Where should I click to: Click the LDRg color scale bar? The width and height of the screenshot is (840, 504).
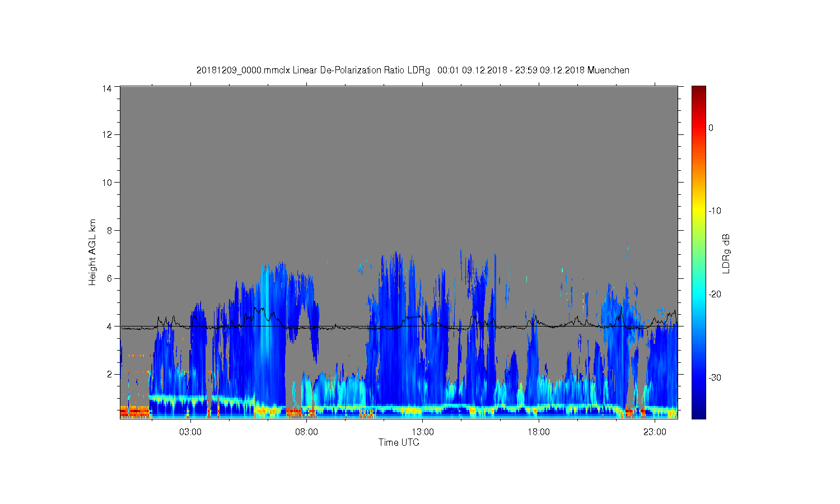click(698, 252)
